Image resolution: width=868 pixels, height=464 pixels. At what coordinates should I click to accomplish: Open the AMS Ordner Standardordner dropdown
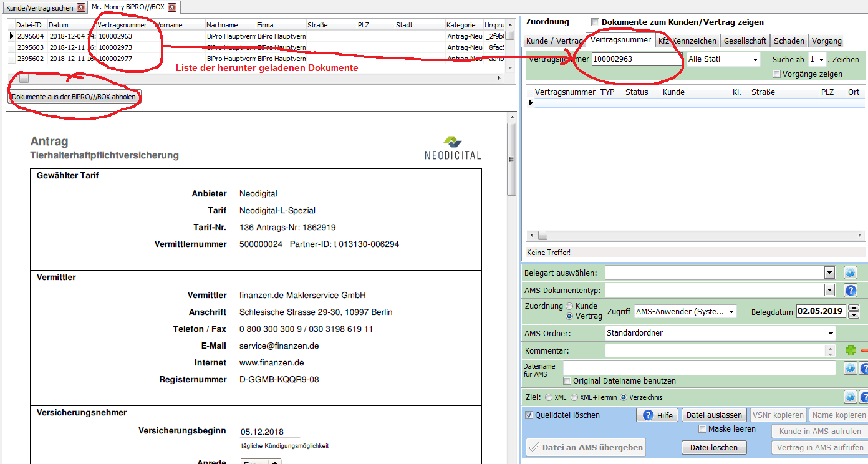click(x=831, y=333)
